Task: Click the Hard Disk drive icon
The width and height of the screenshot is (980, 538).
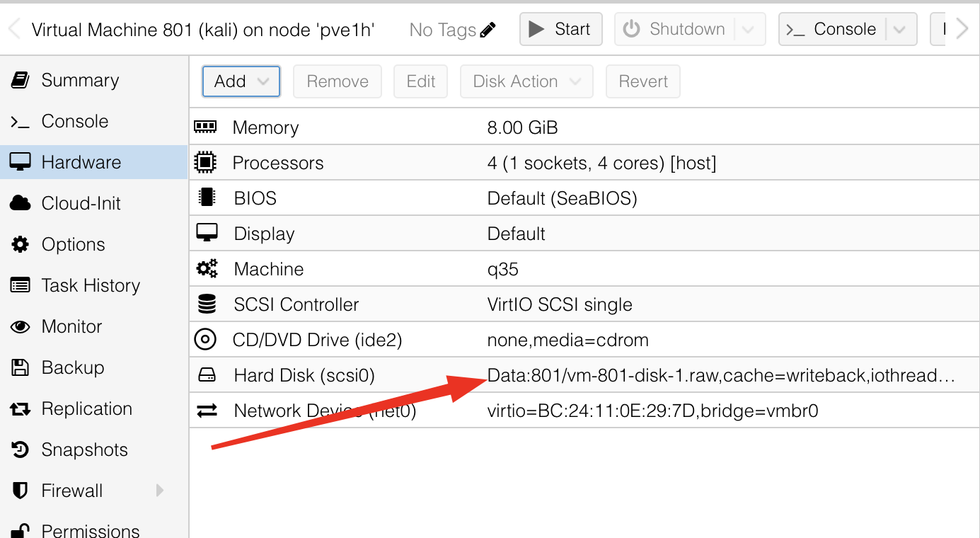Action: pos(207,375)
